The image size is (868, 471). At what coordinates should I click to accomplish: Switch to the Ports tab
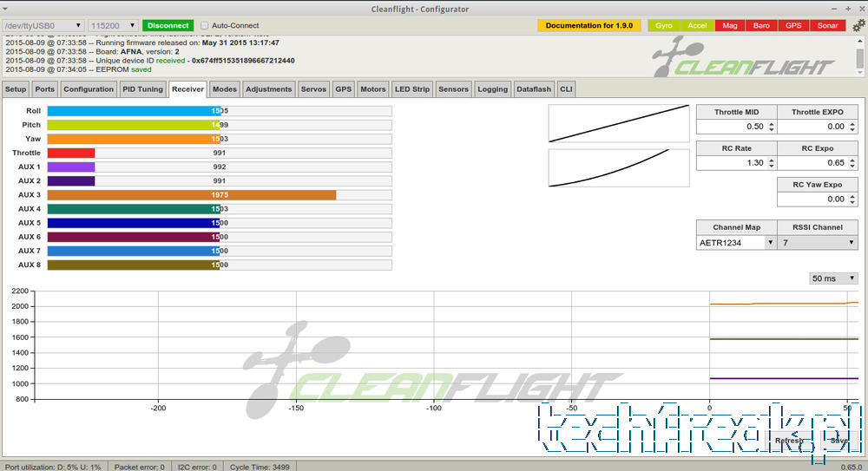(45, 89)
